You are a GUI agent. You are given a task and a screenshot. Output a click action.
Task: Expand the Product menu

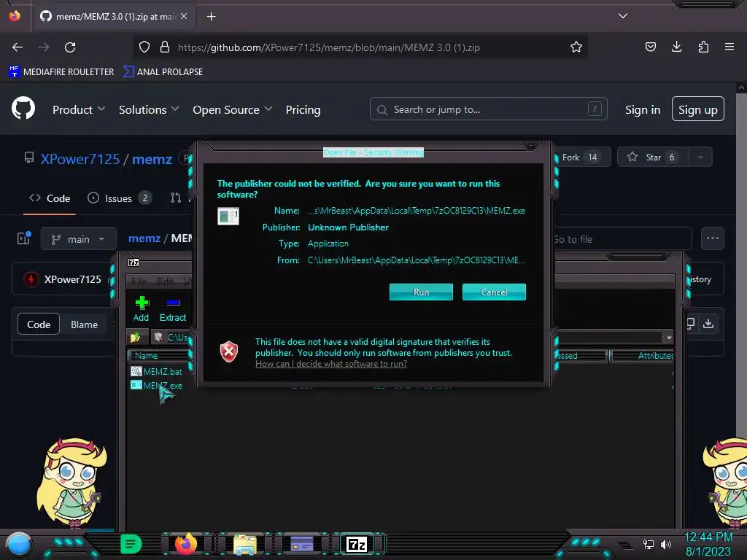(x=79, y=109)
